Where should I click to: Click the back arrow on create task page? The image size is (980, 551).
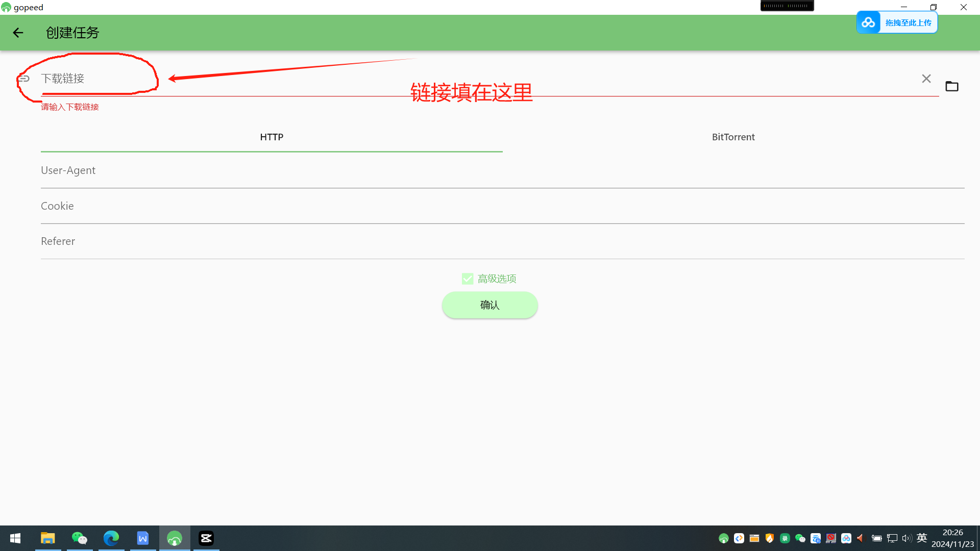(18, 33)
